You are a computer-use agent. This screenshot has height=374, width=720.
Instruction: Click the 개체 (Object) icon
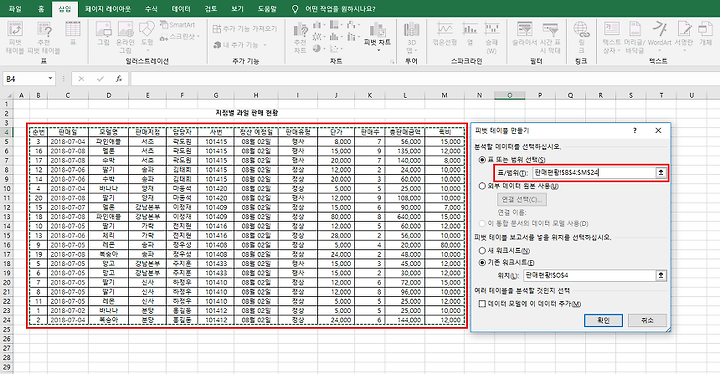tap(705, 34)
